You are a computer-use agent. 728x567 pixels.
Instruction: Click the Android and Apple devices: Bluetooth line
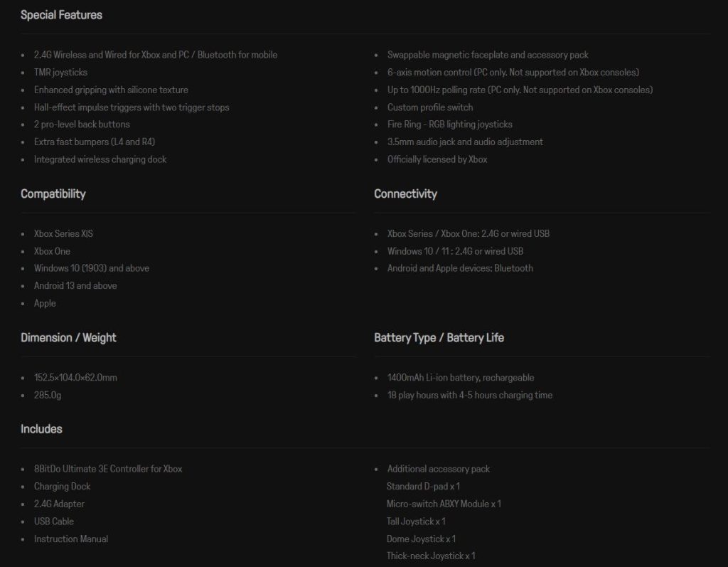pos(460,269)
